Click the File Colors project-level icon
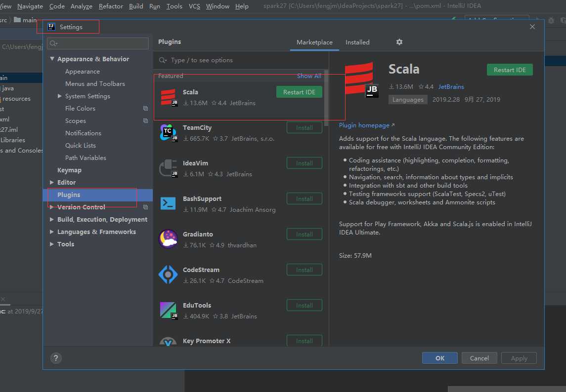Screen dimensions: 566x392 pyautogui.click(x=145, y=108)
